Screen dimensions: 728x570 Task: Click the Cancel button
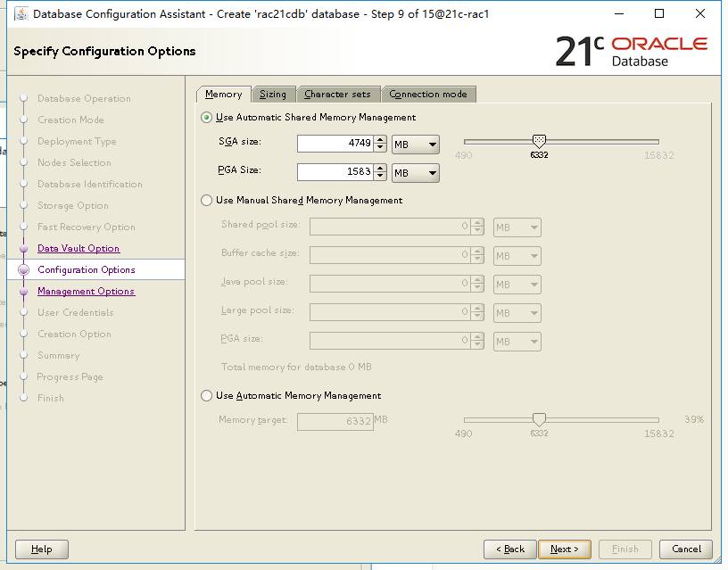(686, 549)
